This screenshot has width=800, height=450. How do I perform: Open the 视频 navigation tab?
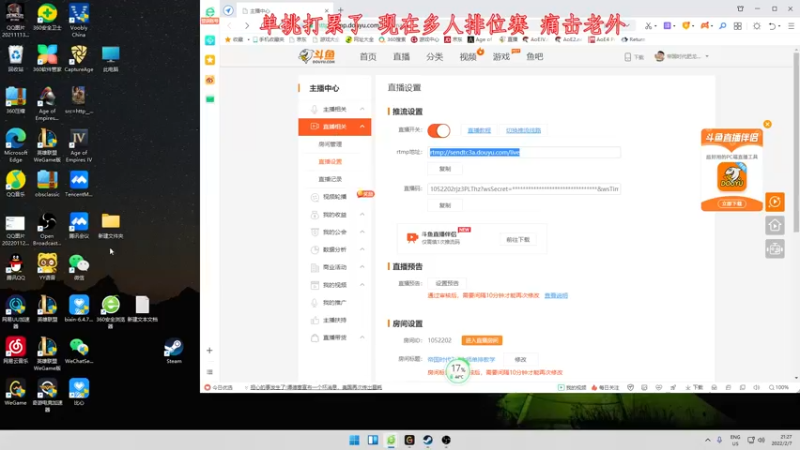pyautogui.click(x=467, y=57)
